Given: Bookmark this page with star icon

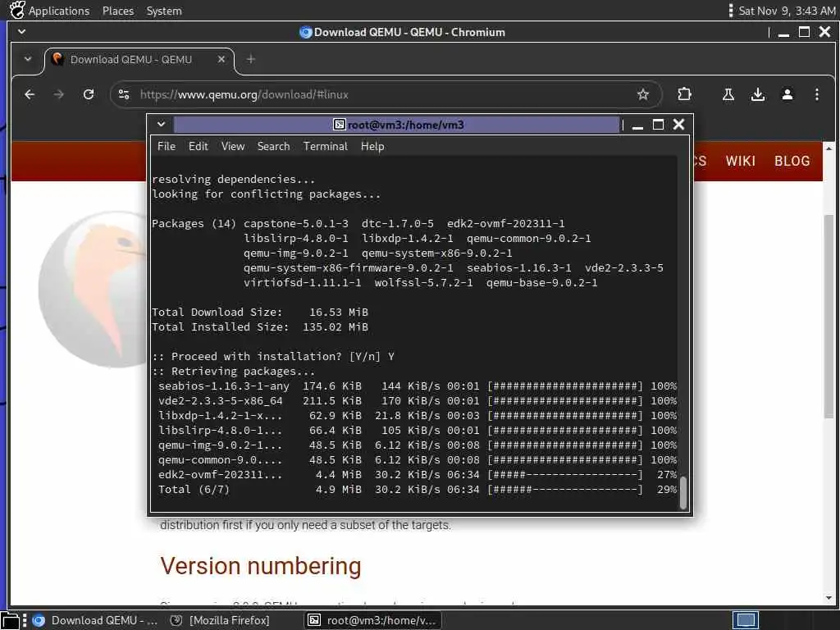Looking at the screenshot, I should point(643,95).
